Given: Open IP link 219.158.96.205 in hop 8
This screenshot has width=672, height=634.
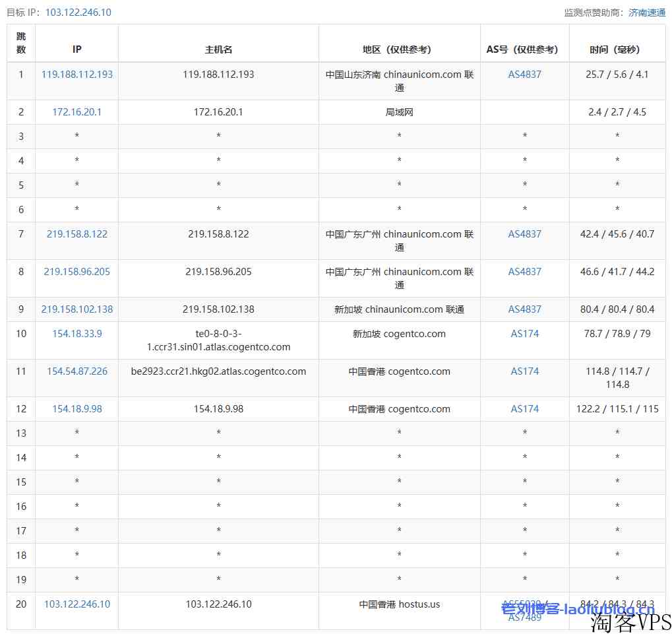Looking at the screenshot, I should (x=77, y=272).
